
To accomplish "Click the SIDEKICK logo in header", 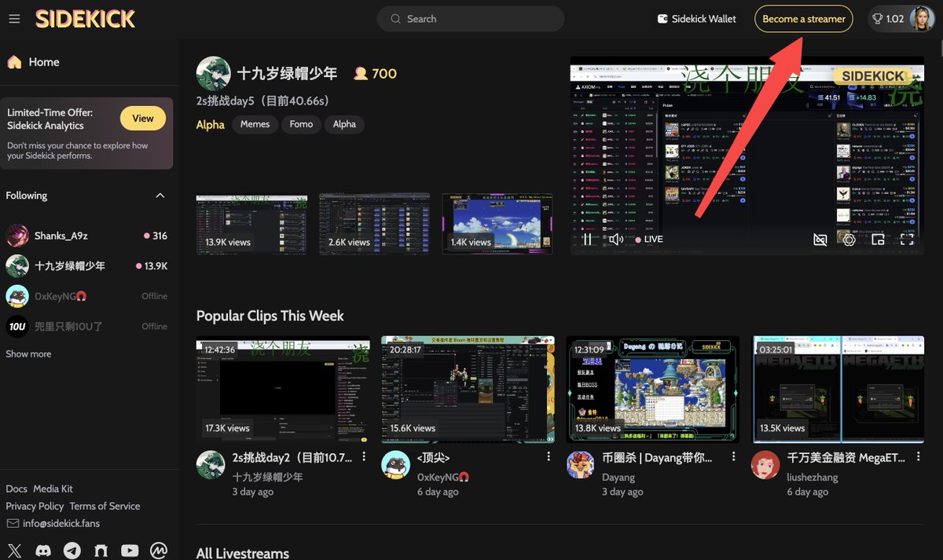I will click(x=85, y=19).
